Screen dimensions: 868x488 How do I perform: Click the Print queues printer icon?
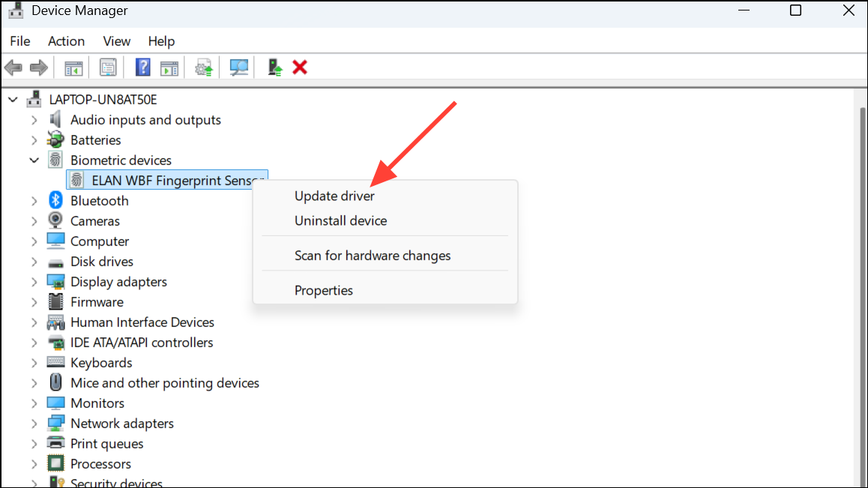tap(55, 442)
